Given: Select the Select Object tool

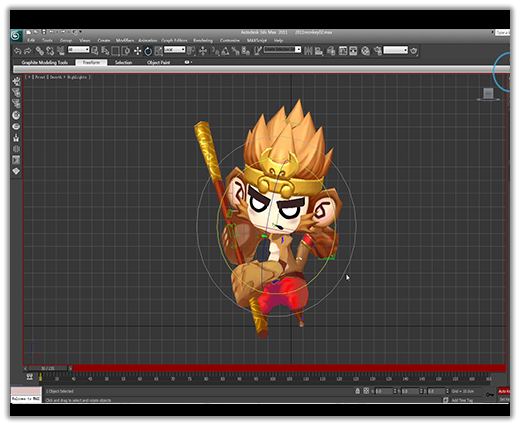Looking at the screenshot, I should pos(95,51).
